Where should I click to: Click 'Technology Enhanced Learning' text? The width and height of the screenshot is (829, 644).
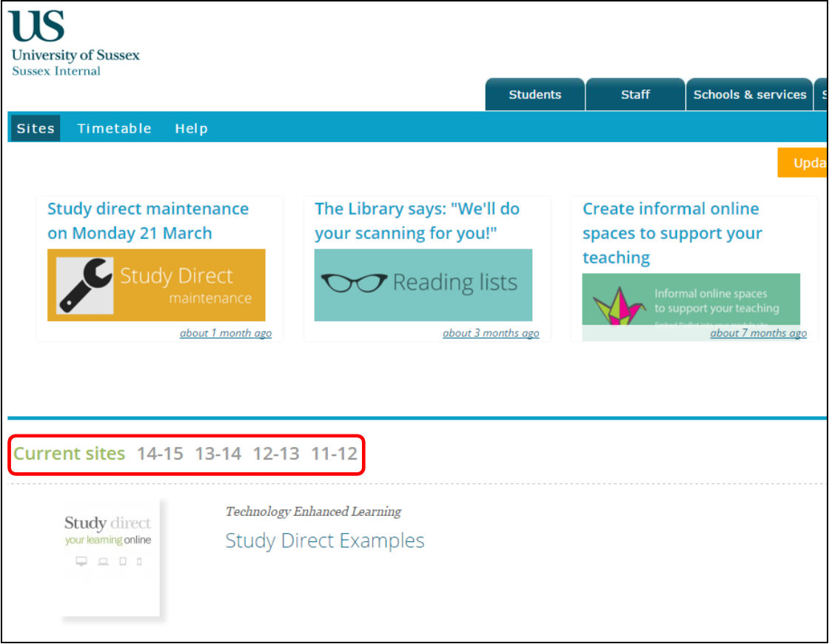[314, 511]
